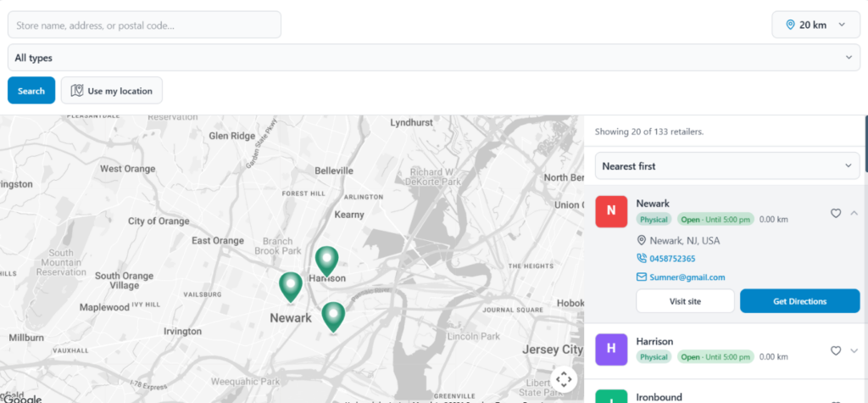This screenshot has width=868, height=403.
Task: Click the Branch Brook Park label on the map
Action: [278, 245]
